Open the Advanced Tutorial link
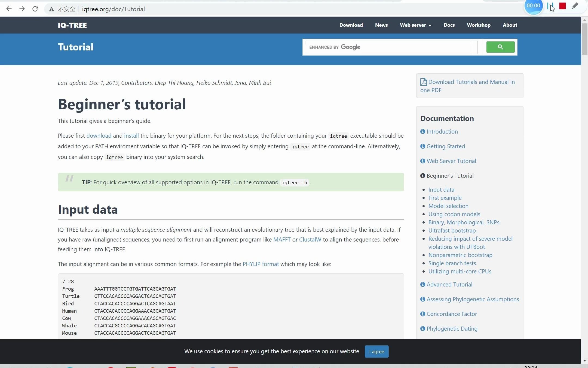This screenshot has height=368, width=588. (x=449, y=285)
